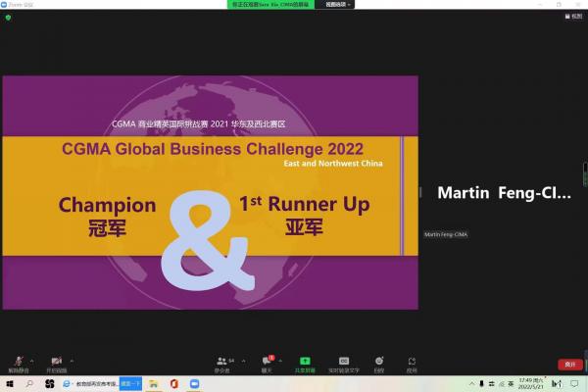Select the shared slide content area

tap(211, 192)
